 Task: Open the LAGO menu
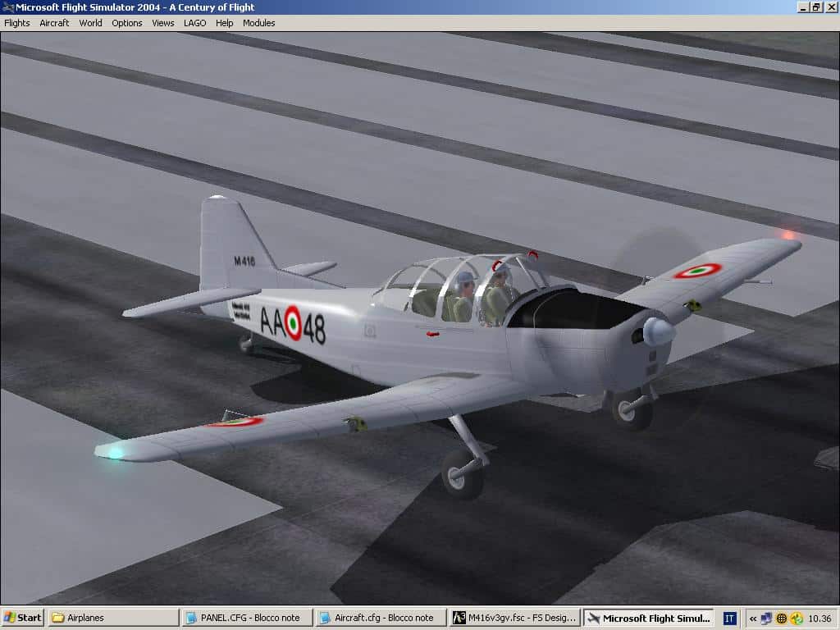click(x=194, y=23)
